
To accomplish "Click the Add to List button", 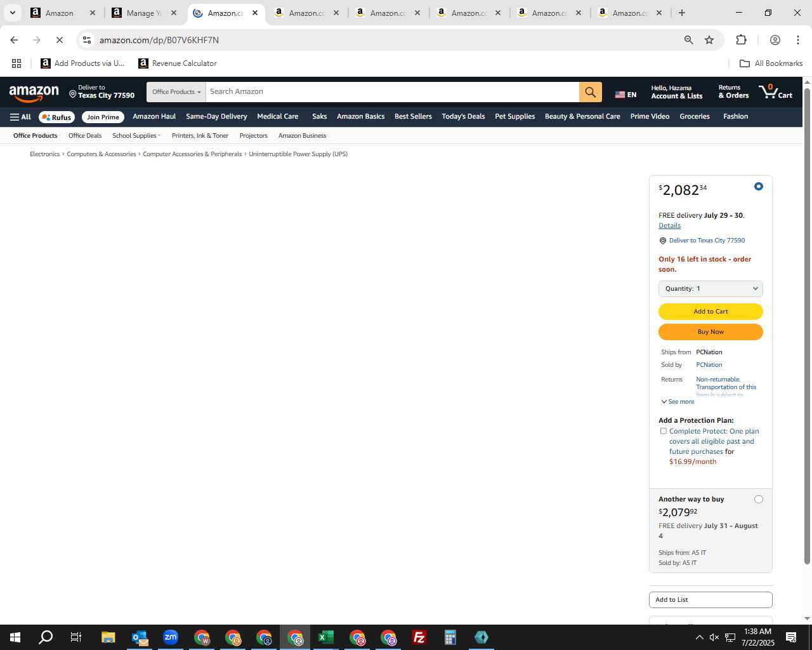I will pos(710,600).
